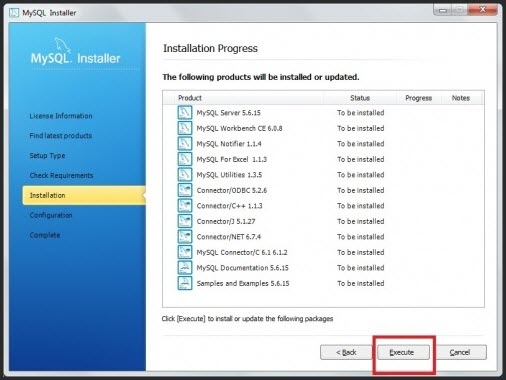Select the Connector/ODBC 5.2.6 text

(232, 190)
